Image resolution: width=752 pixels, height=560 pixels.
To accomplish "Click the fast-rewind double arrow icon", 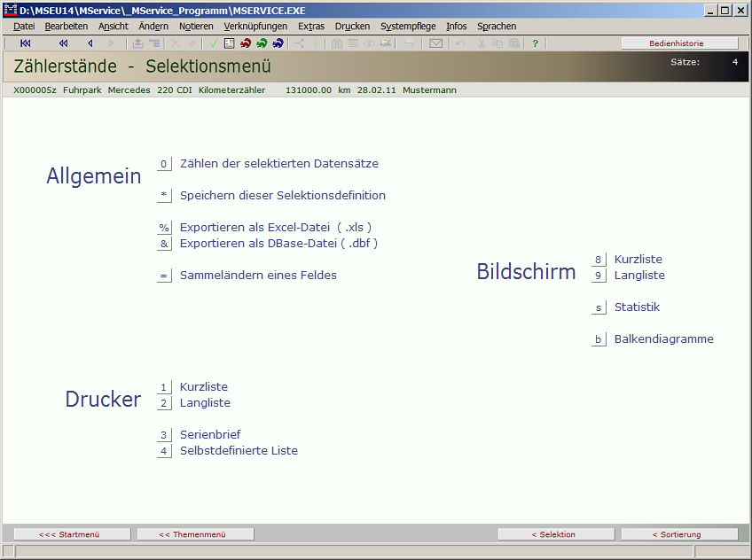I will (x=63, y=43).
